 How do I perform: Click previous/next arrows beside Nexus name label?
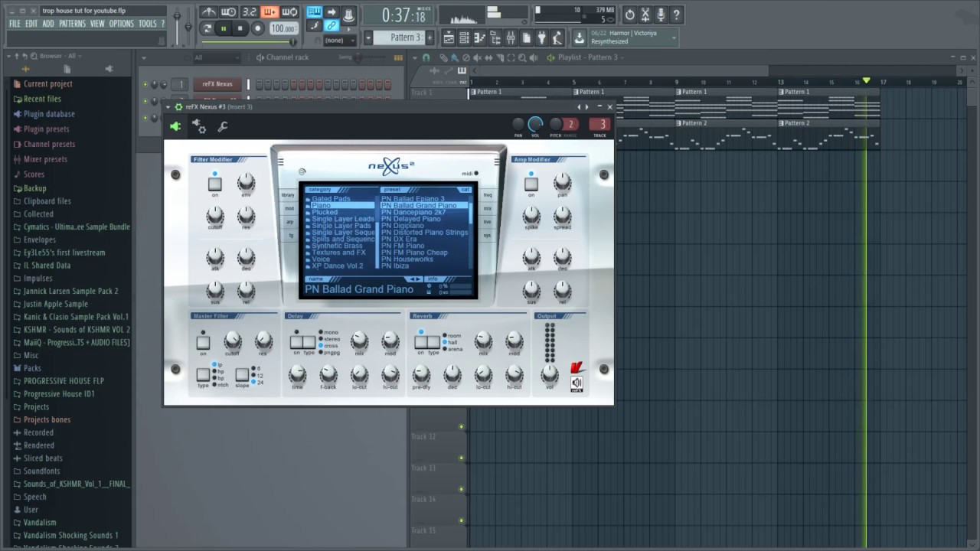coord(414,279)
